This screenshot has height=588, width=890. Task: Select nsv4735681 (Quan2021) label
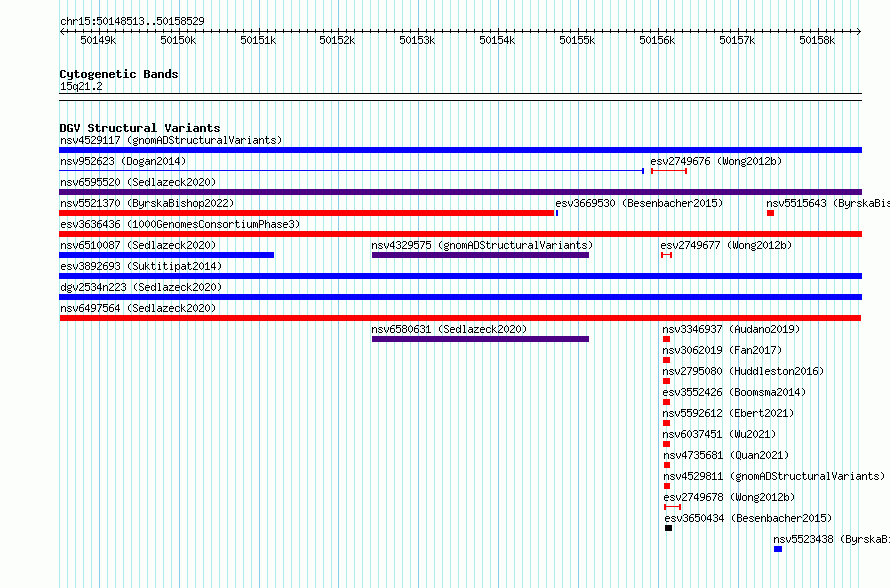pyautogui.click(x=727, y=455)
